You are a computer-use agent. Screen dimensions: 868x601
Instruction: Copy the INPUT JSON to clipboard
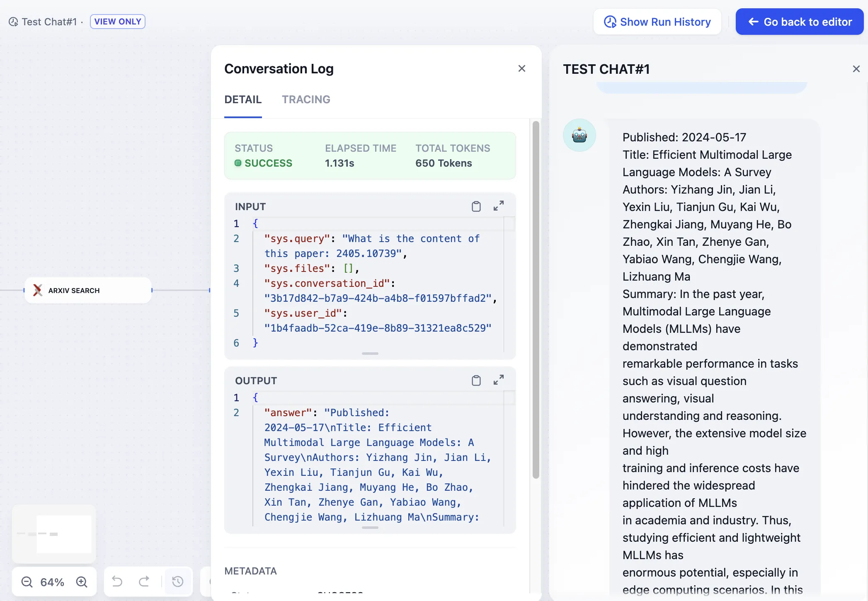(476, 206)
